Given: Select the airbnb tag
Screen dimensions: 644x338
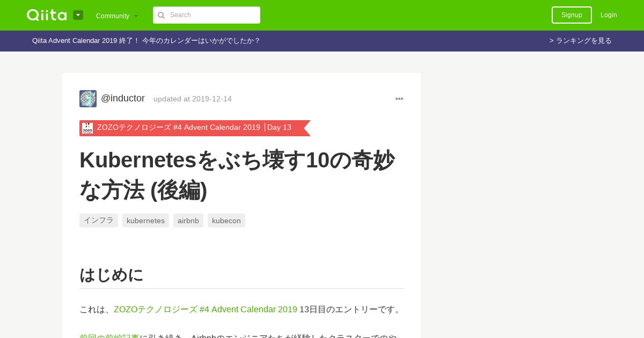Looking at the screenshot, I should [x=188, y=221].
